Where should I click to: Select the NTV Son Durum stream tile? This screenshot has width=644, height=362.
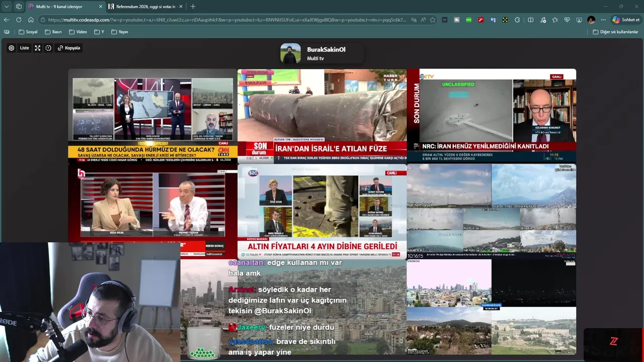click(492, 116)
